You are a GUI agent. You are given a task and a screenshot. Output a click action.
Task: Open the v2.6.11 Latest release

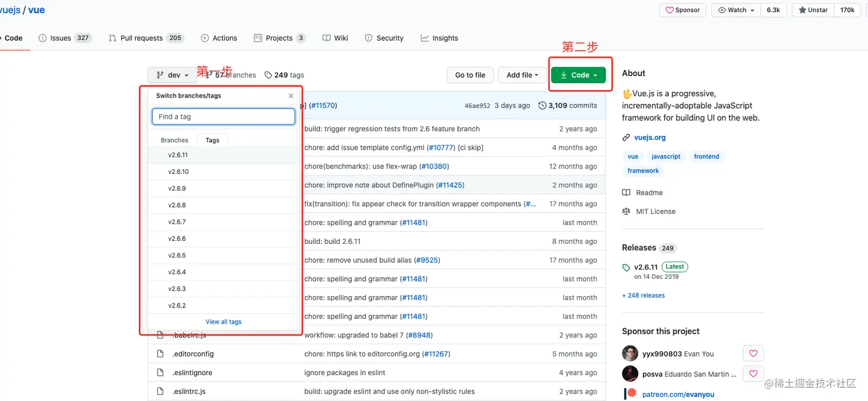[655, 267]
